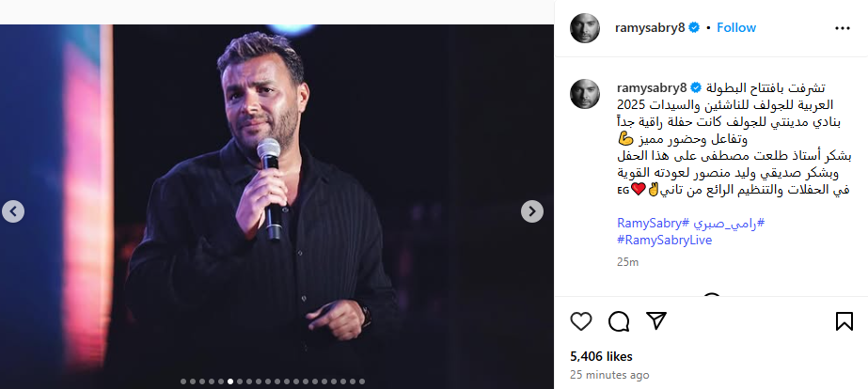Open the three-dot more options menu
This screenshot has width=868, height=389.
click(842, 28)
